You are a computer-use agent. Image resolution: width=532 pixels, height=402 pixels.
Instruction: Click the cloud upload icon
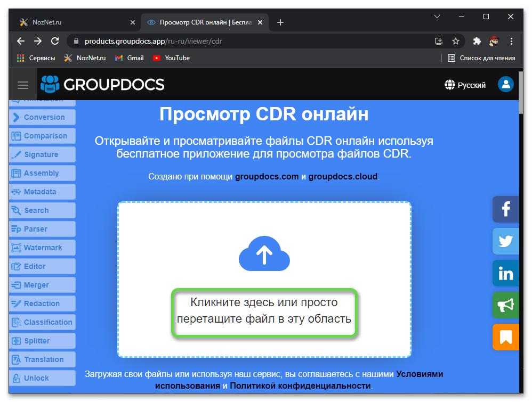pyautogui.click(x=264, y=253)
